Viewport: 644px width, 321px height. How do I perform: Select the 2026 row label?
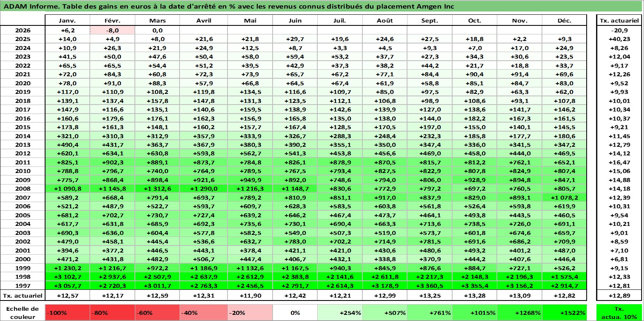tap(23, 30)
